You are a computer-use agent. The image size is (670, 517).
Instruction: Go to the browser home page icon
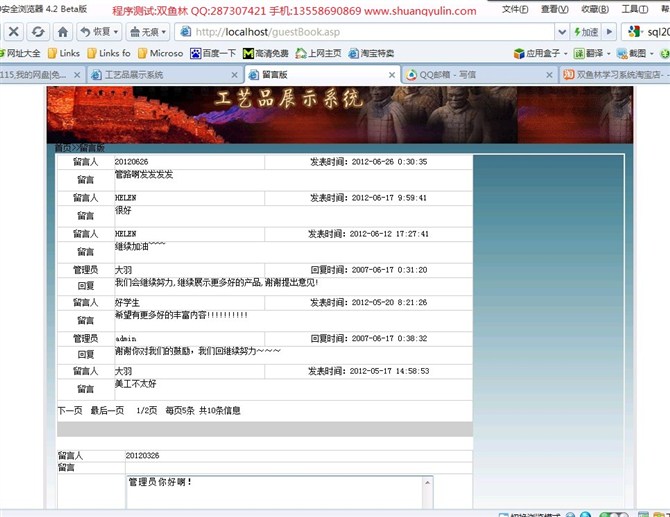[63, 32]
